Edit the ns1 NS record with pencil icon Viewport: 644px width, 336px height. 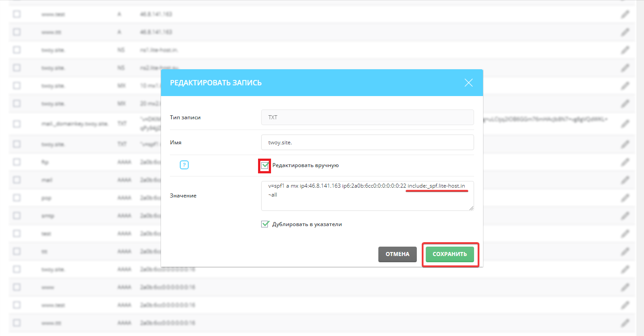point(625,50)
